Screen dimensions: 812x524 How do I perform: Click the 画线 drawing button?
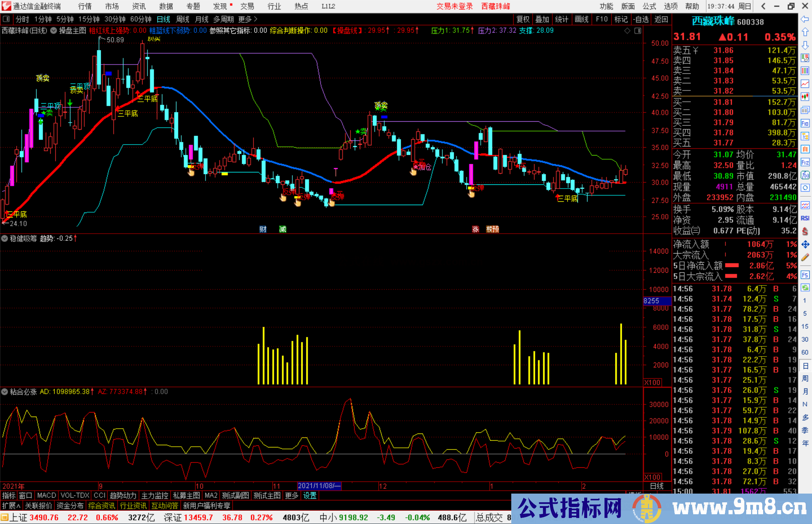(x=582, y=19)
